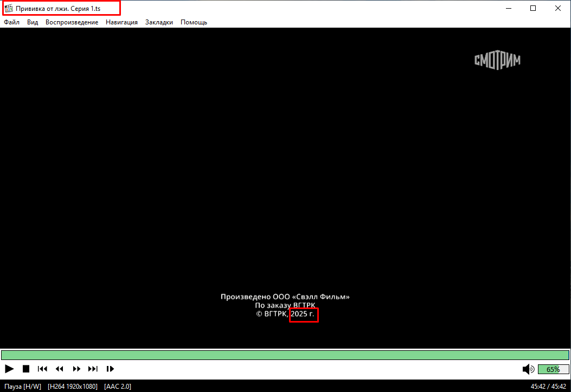Click the 65% volume slider

pos(553,369)
